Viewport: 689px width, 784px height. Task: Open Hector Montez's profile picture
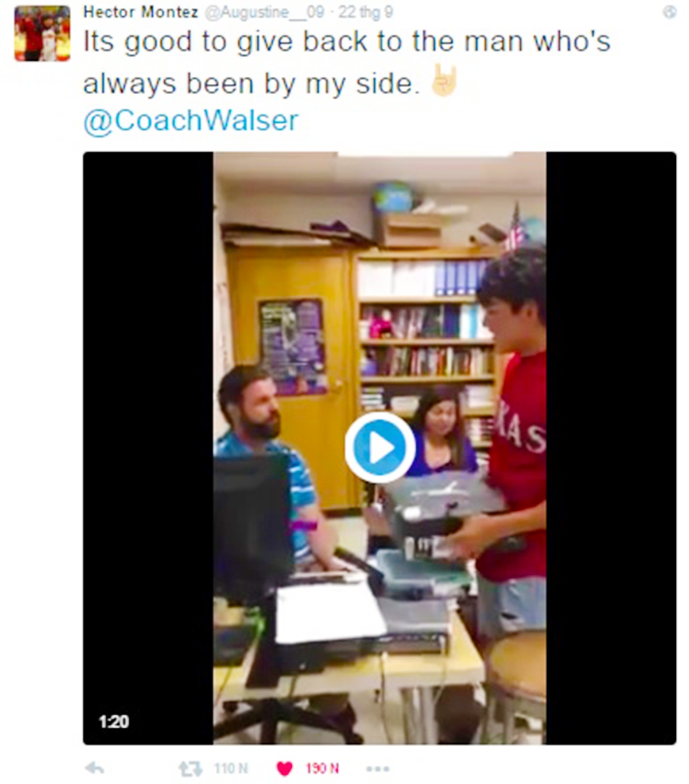click(x=42, y=33)
